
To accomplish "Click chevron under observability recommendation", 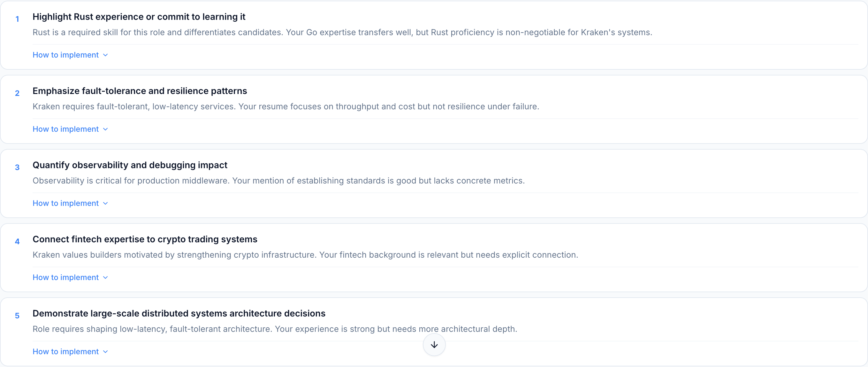I will click(x=105, y=203).
